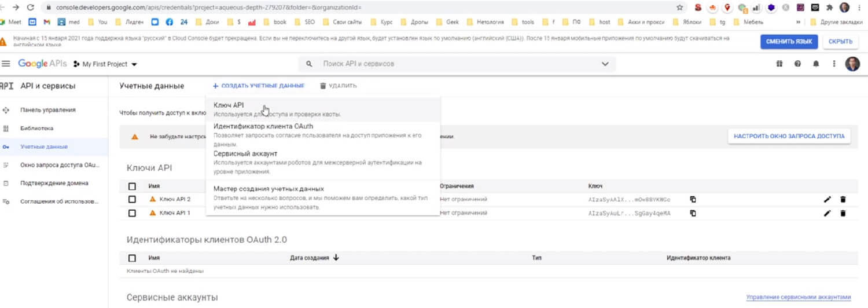Open the notifications bell
The image size is (868, 308).
pos(816,64)
